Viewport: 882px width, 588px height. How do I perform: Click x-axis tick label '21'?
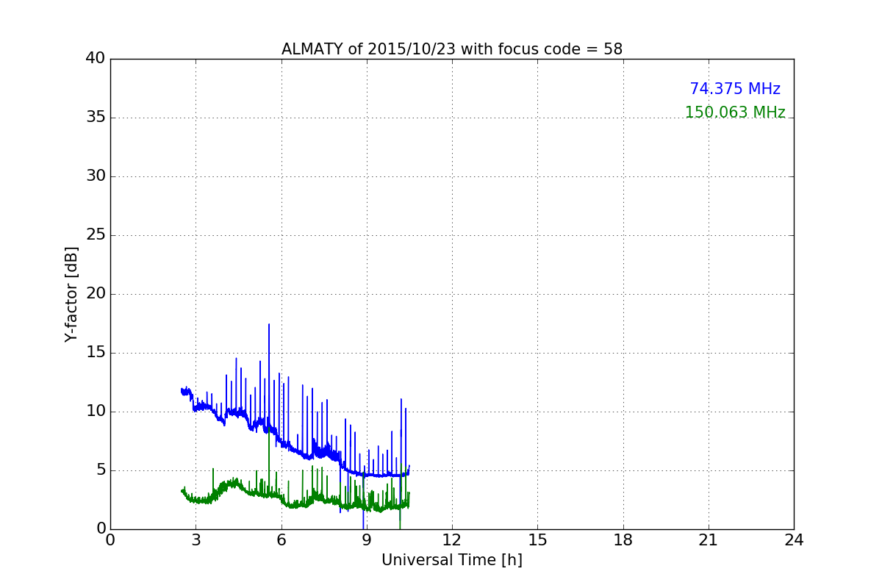click(709, 540)
